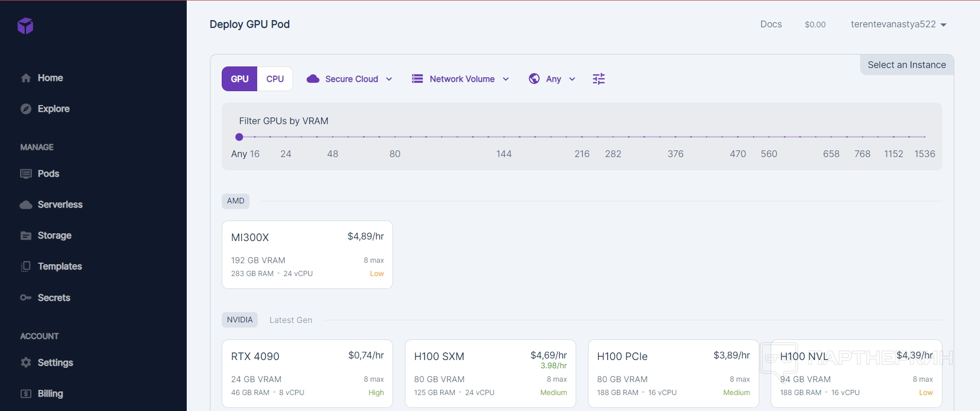Click the Home house icon
980x411 pixels.
[x=26, y=78]
